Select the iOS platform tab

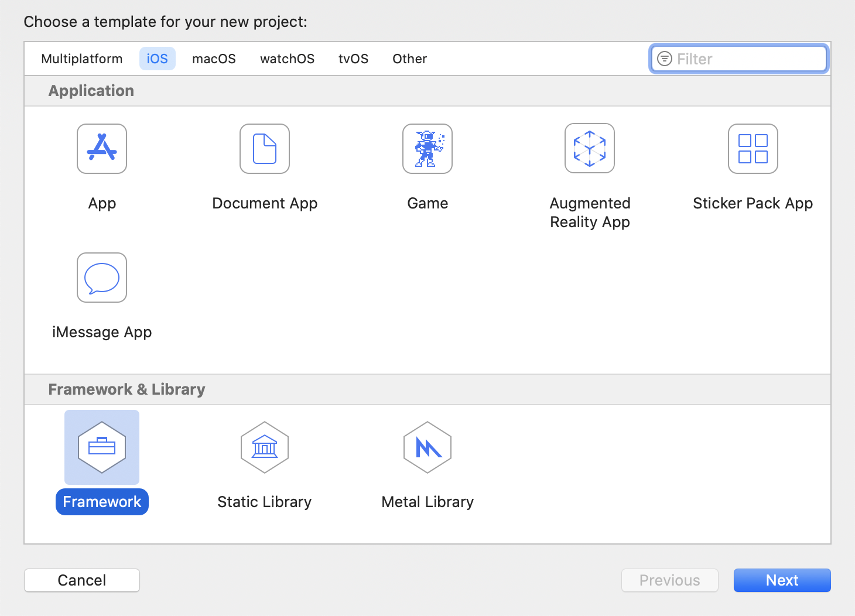(x=158, y=59)
